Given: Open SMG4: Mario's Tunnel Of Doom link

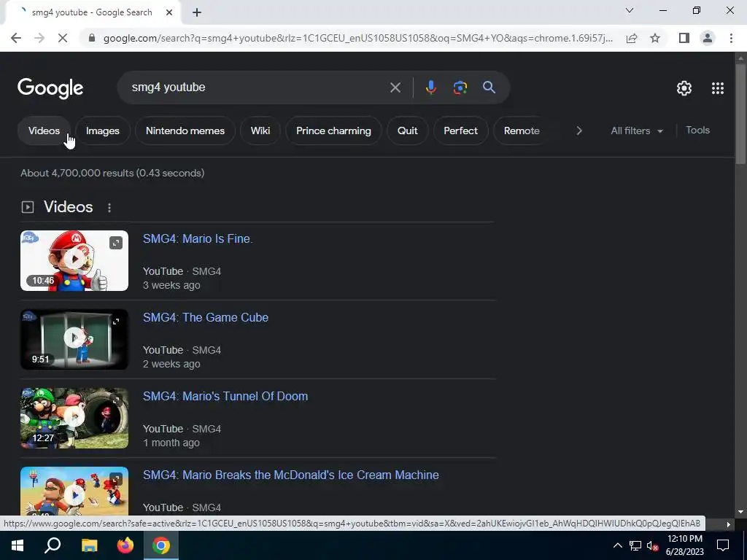Looking at the screenshot, I should click(225, 396).
